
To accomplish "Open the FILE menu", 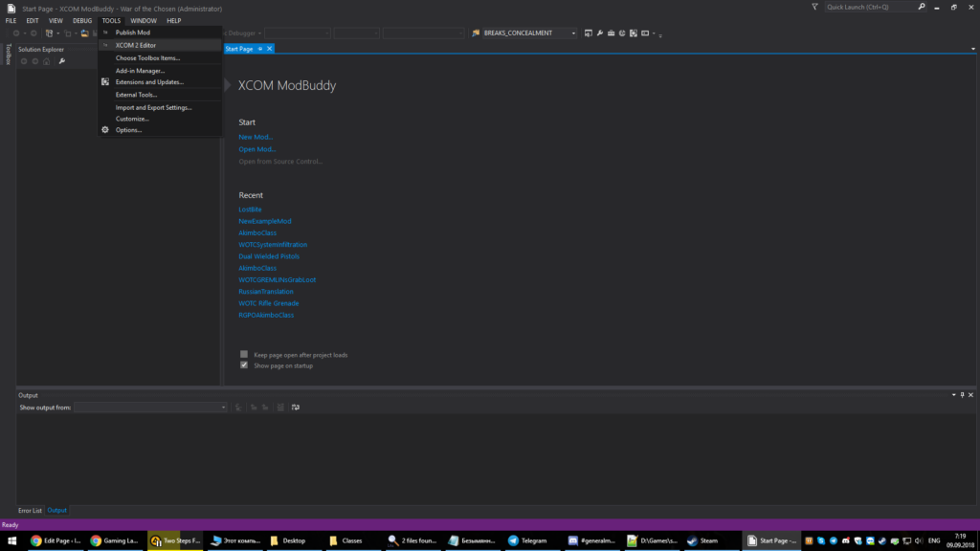I will pyautogui.click(x=11, y=21).
